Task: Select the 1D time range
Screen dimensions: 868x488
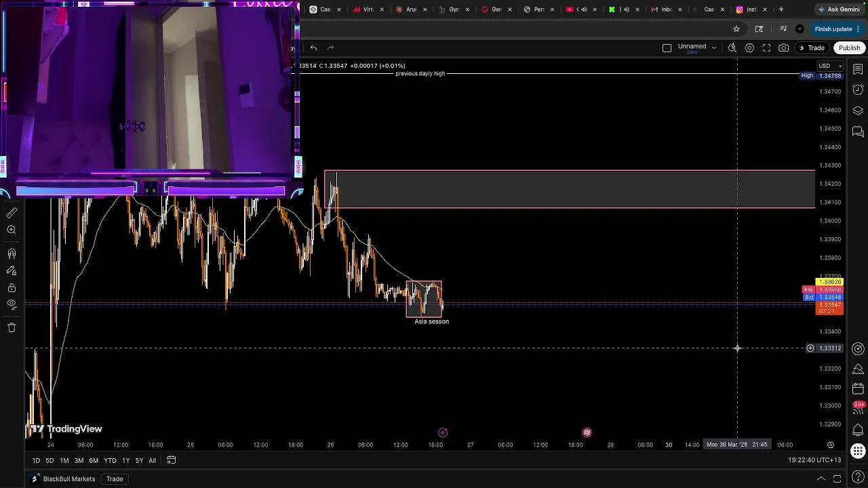Action: pos(36,460)
